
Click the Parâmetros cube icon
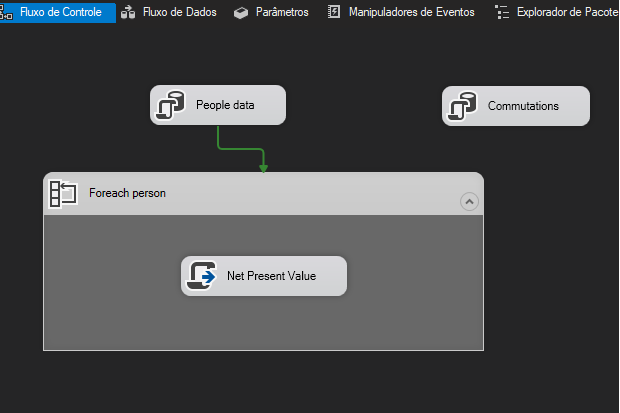[241, 12]
